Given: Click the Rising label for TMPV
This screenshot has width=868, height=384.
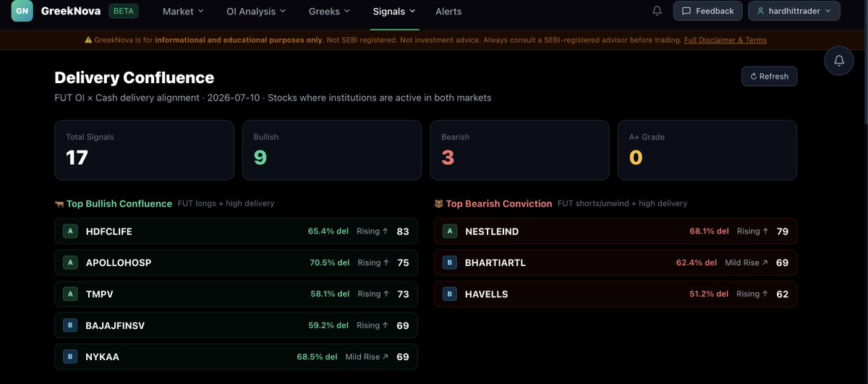Looking at the screenshot, I should point(373,294).
